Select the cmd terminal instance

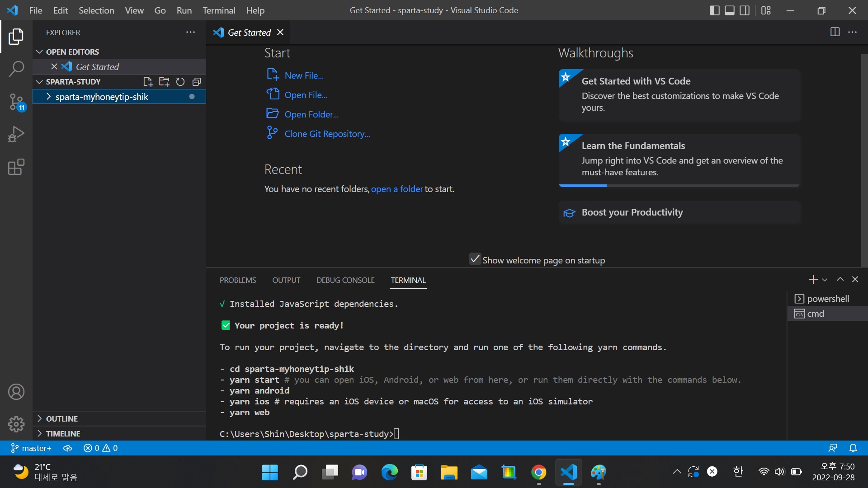point(828,314)
